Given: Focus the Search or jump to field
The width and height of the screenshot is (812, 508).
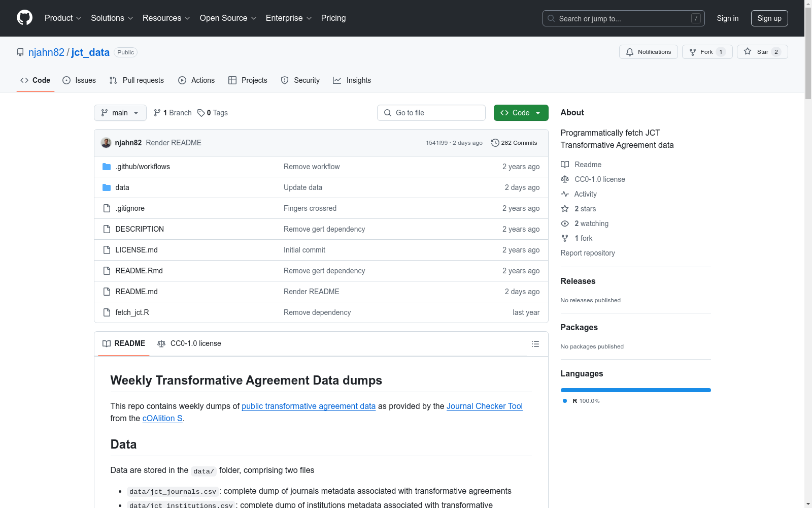Looking at the screenshot, I should click(x=624, y=18).
